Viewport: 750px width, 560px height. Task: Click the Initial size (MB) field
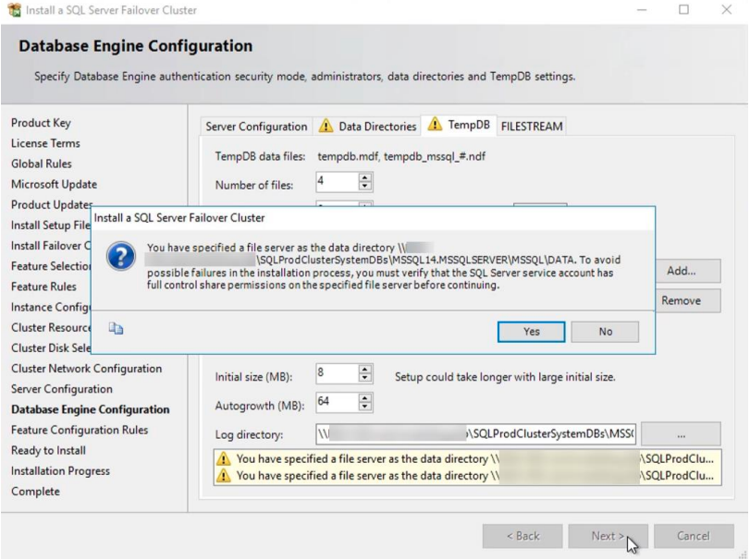tap(338, 374)
